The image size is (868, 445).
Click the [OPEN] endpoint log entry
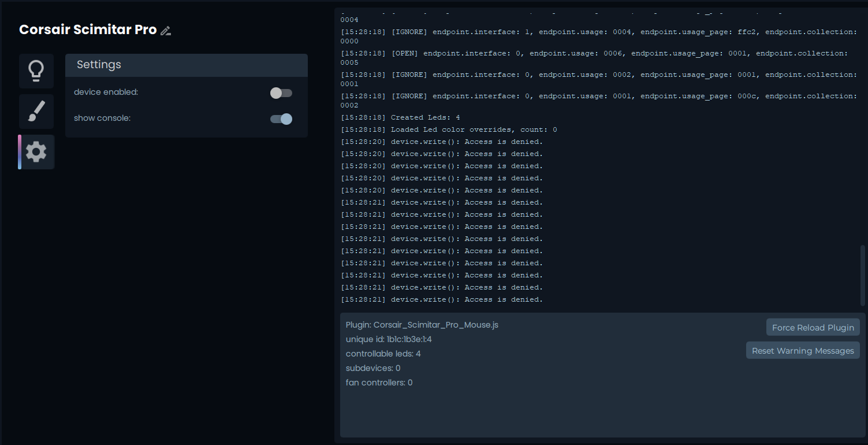[595, 53]
